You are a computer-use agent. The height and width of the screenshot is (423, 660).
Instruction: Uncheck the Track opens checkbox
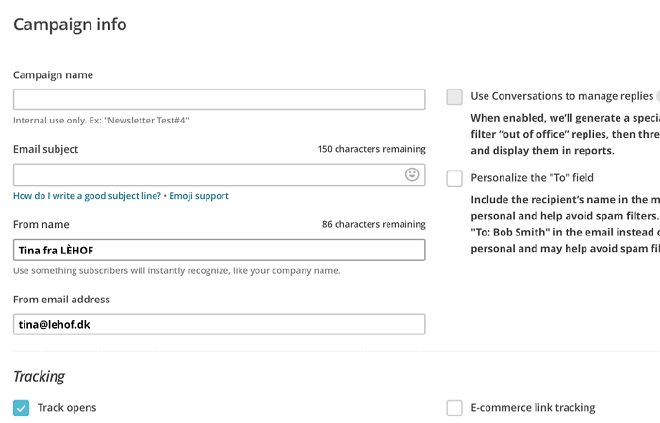coord(21,408)
